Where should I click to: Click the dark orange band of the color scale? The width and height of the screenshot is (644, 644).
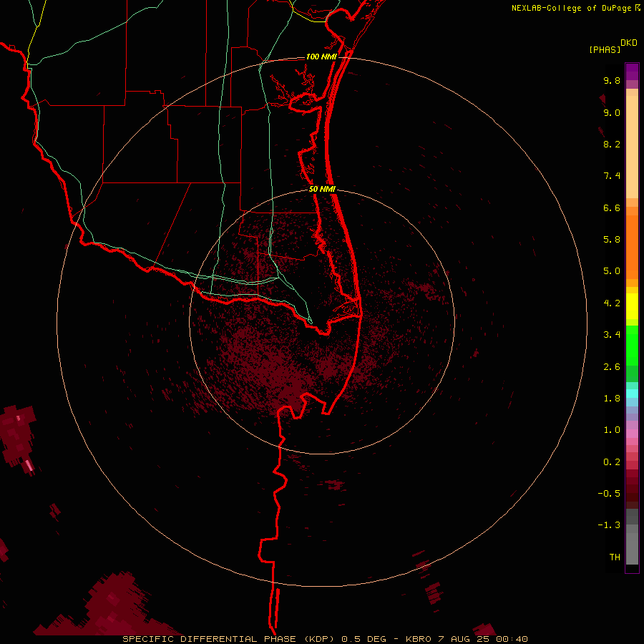[632, 247]
